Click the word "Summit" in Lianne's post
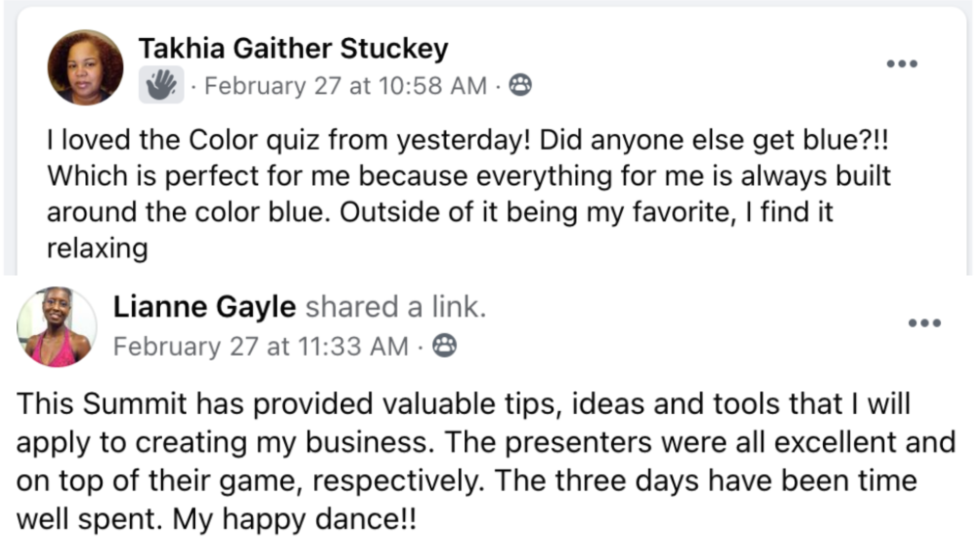This screenshot has height=551, width=980. click(x=135, y=404)
